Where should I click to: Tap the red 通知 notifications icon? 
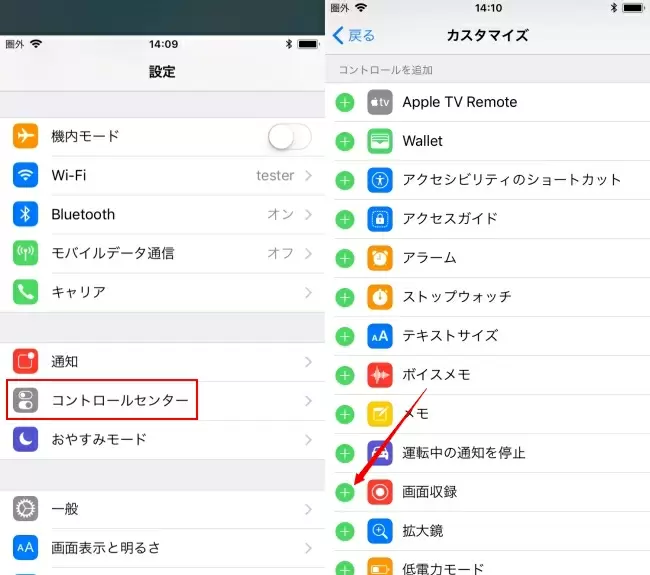[x=26, y=361]
